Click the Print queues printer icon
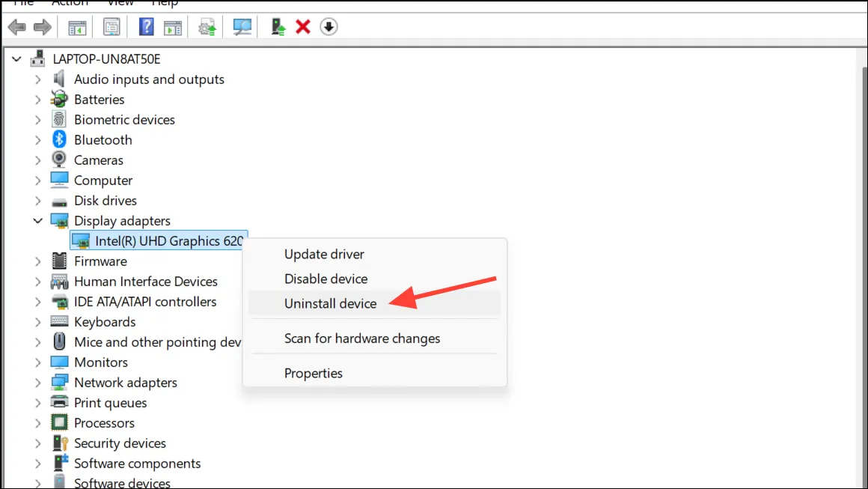Image resolution: width=868 pixels, height=489 pixels. coord(59,402)
